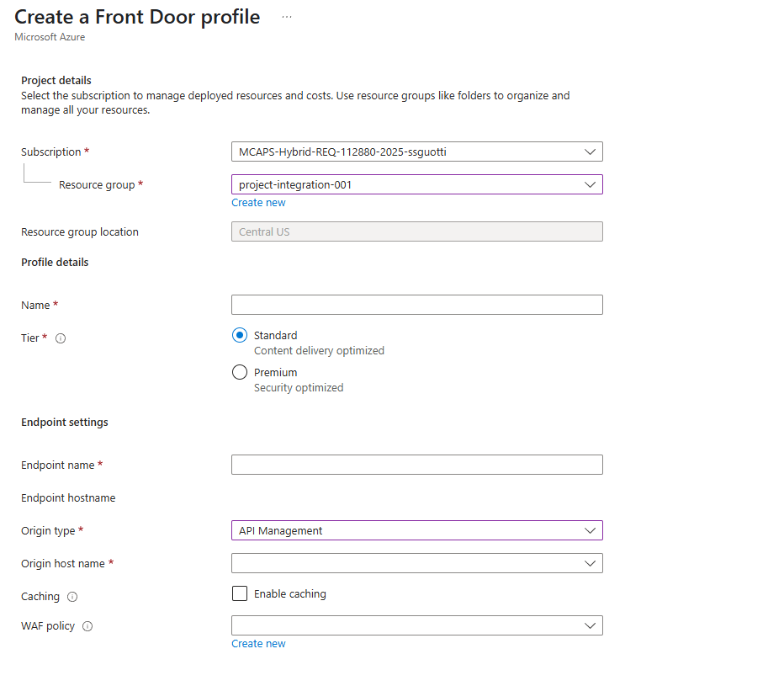Open the more options ellipsis next to the title

tap(287, 17)
